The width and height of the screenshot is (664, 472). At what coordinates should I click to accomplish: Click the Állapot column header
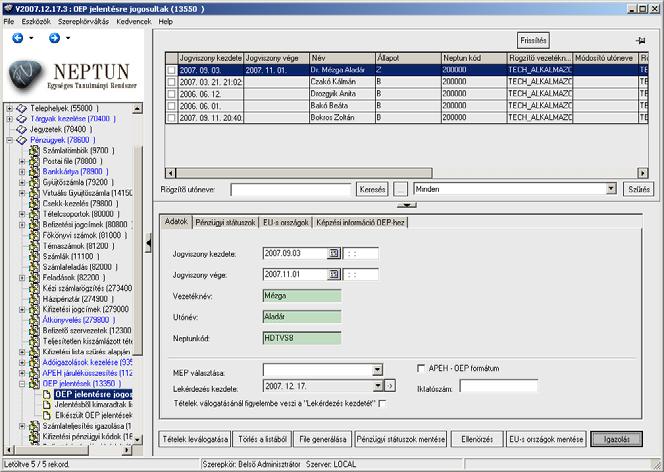[408, 58]
